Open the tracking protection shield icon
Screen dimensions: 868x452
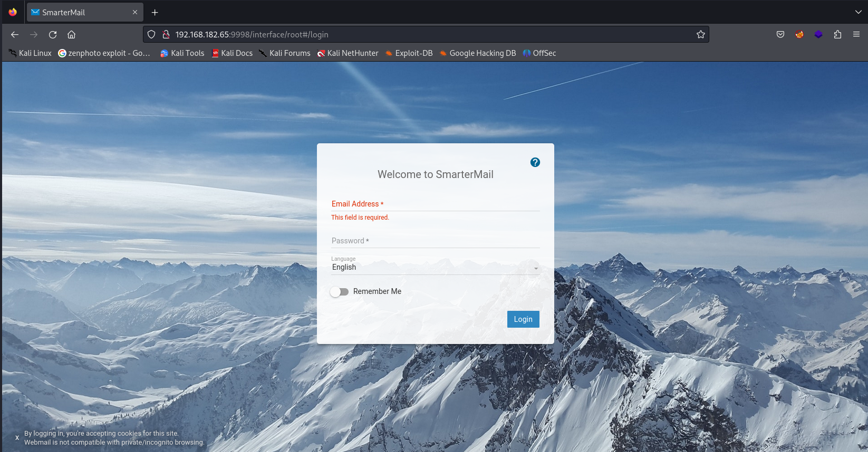tap(151, 35)
